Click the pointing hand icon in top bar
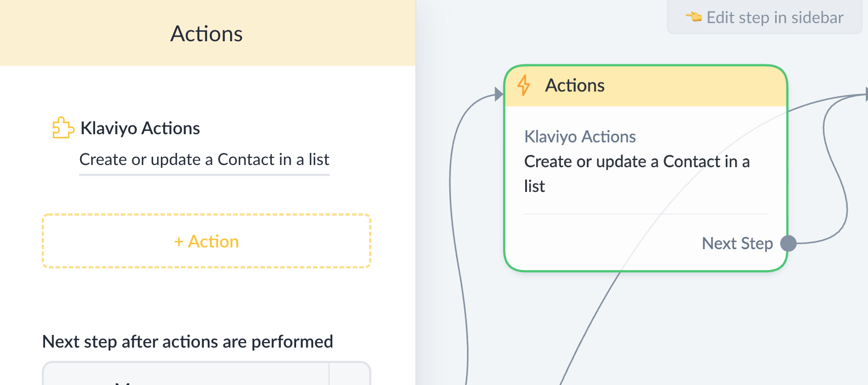This screenshot has height=385, width=868. (x=693, y=17)
